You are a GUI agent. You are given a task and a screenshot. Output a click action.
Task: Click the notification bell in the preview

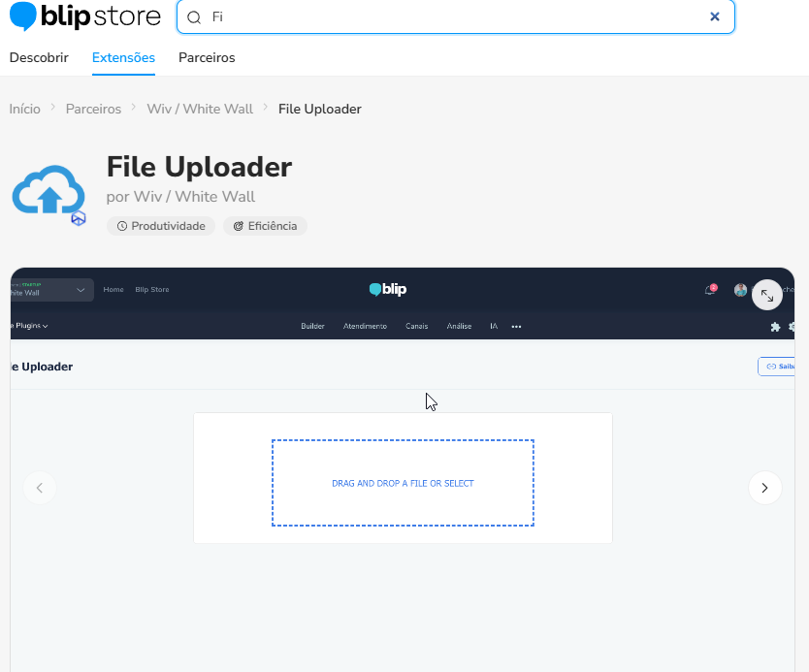point(710,290)
